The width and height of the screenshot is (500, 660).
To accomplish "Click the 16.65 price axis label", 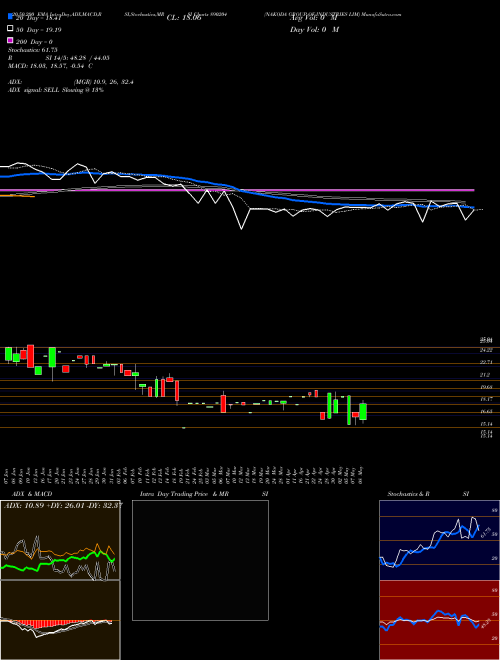I will click(486, 412).
